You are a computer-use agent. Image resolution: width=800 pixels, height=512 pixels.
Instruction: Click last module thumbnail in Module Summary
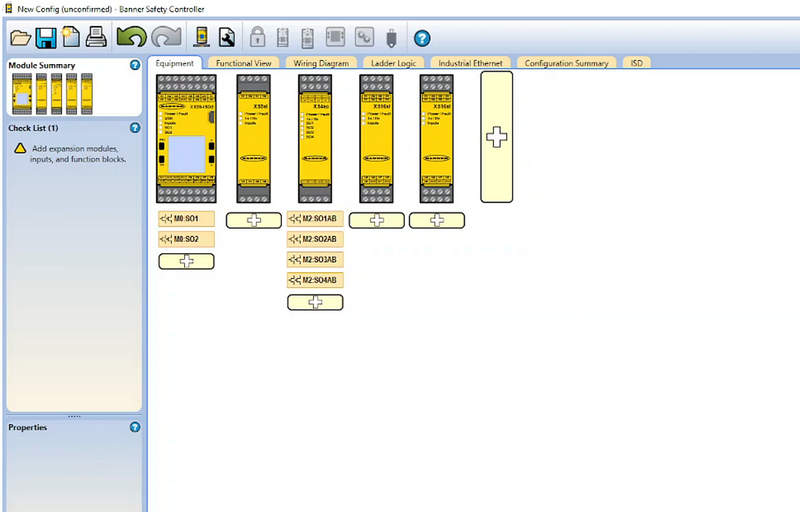click(87, 94)
